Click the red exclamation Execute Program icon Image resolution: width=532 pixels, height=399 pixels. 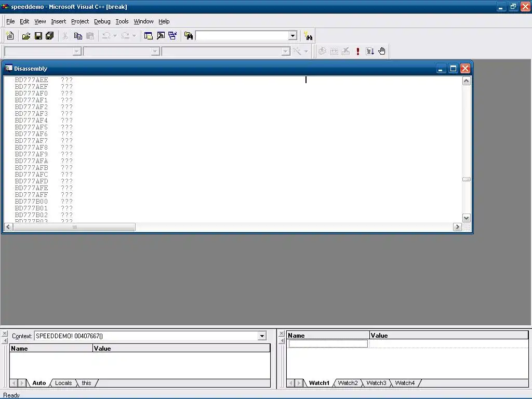[358, 51]
